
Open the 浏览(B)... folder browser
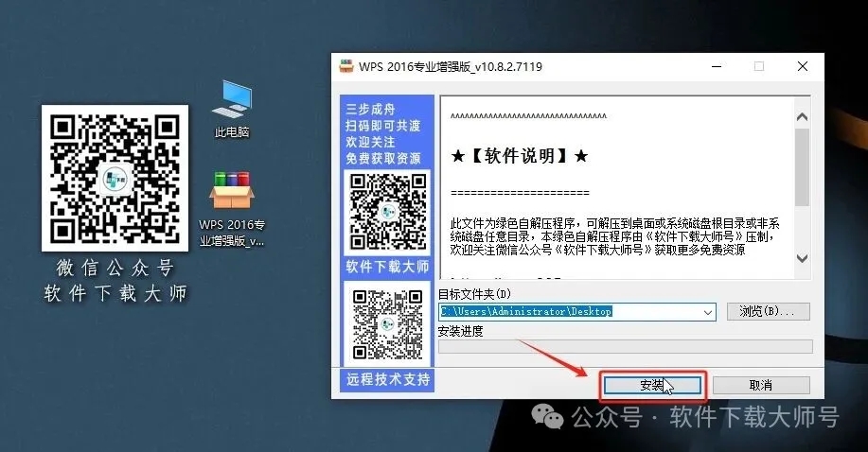[x=768, y=311]
